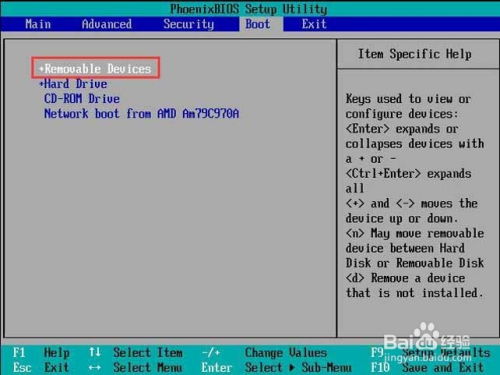Click the up-down arrows Select Item hint
The height and width of the screenshot is (375, 500).
[x=136, y=352]
